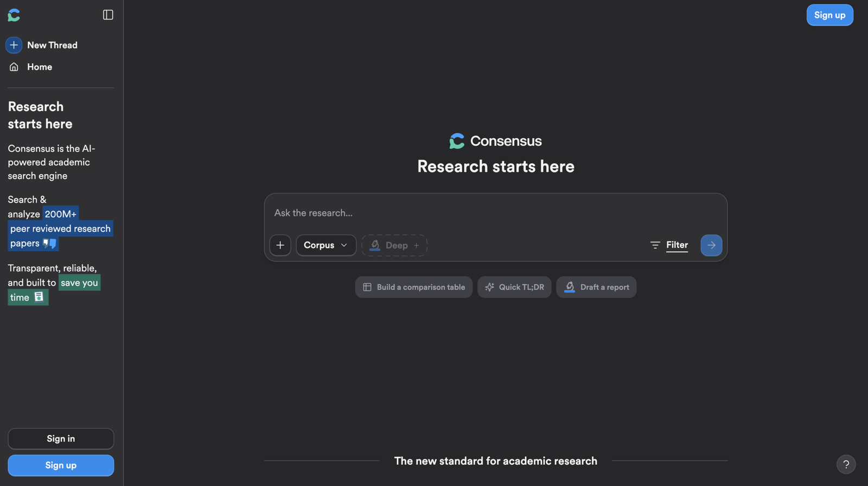Collapse the sidebar panel icon
Image resolution: width=868 pixels, height=486 pixels.
108,15
